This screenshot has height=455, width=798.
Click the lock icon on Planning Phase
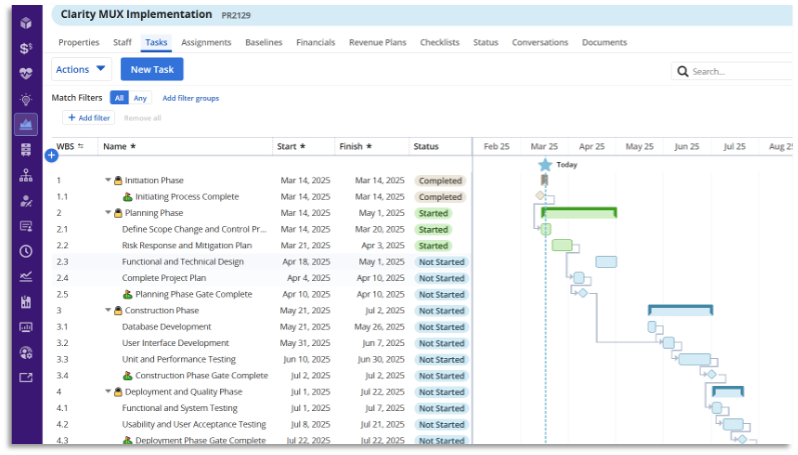[x=118, y=213]
